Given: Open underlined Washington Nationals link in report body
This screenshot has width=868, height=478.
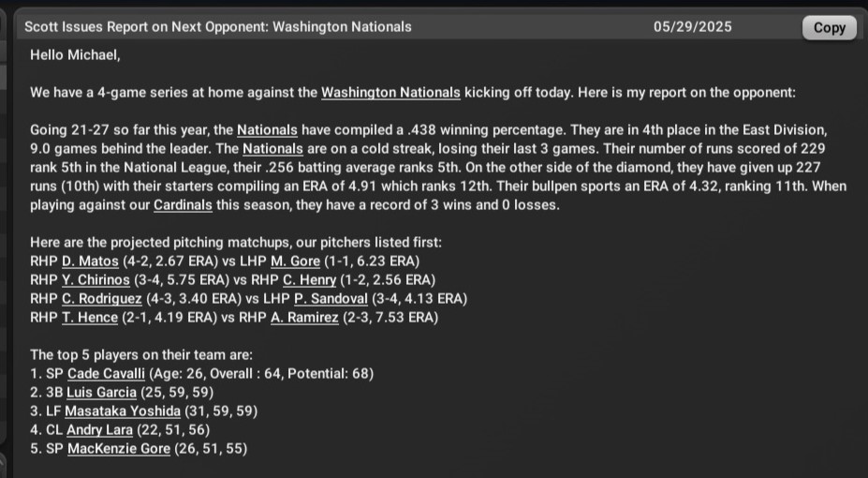Looking at the screenshot, I should [390, 93].
